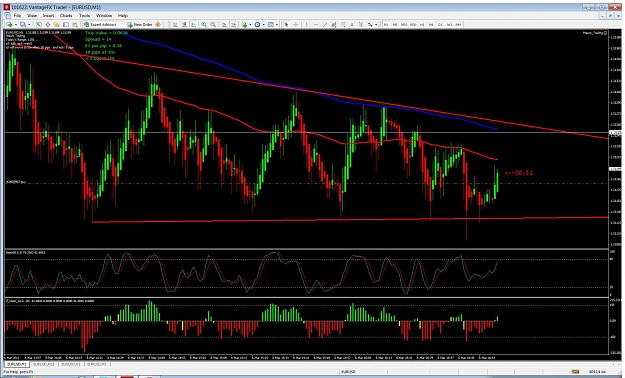Switch to M5 timeframe button
The width and height of the screenshot is (625, 378).
395,24
